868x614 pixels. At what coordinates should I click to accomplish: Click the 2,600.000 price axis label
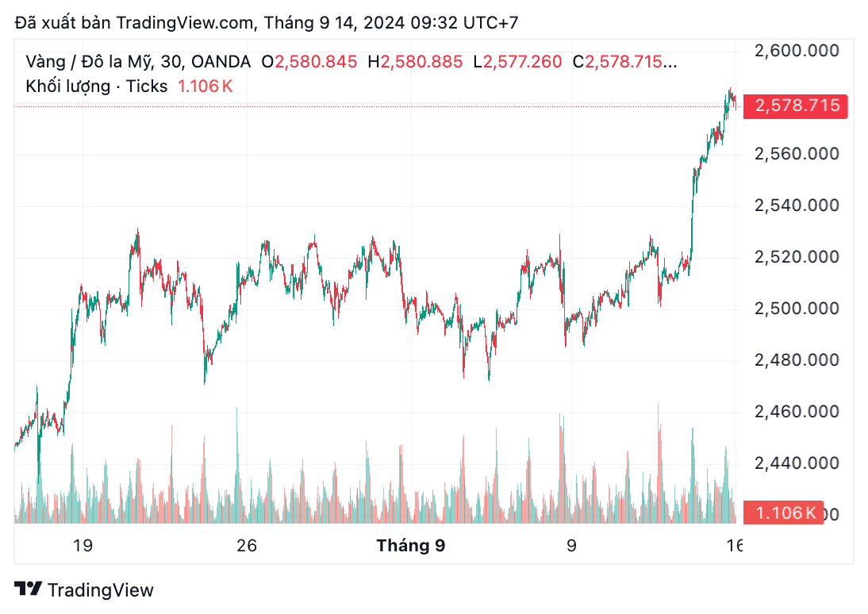[797, 51]
